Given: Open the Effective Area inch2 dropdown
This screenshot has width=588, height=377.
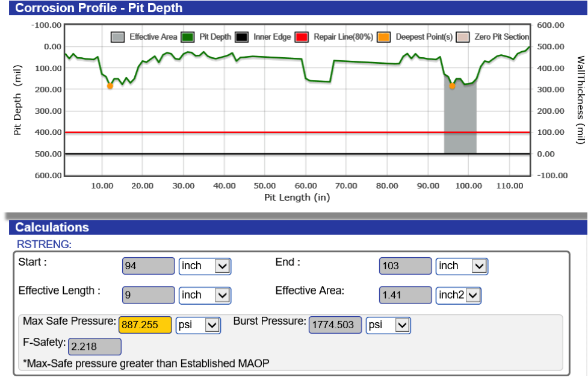Looking at the screenshot, I should click(x=458, y=296).
